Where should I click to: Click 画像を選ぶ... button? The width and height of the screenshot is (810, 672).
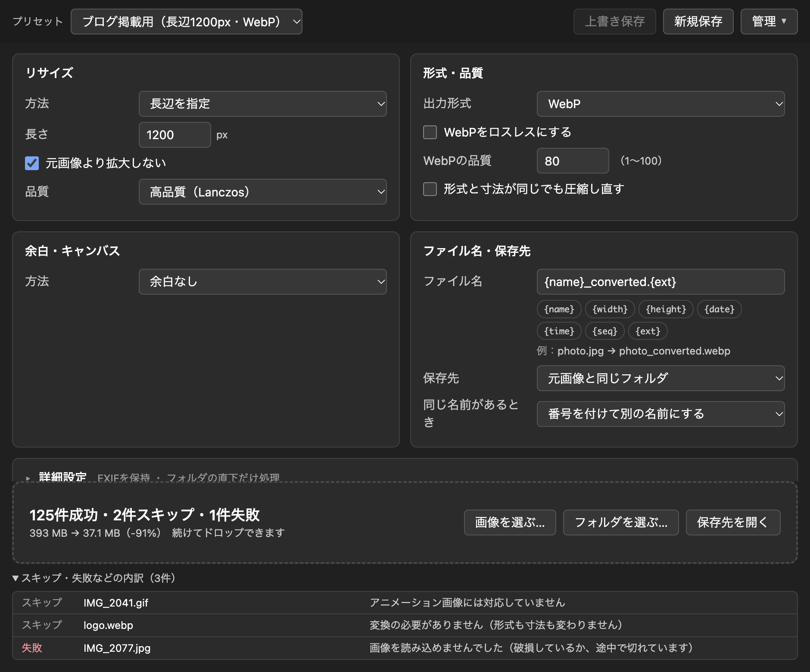[510, 523]
